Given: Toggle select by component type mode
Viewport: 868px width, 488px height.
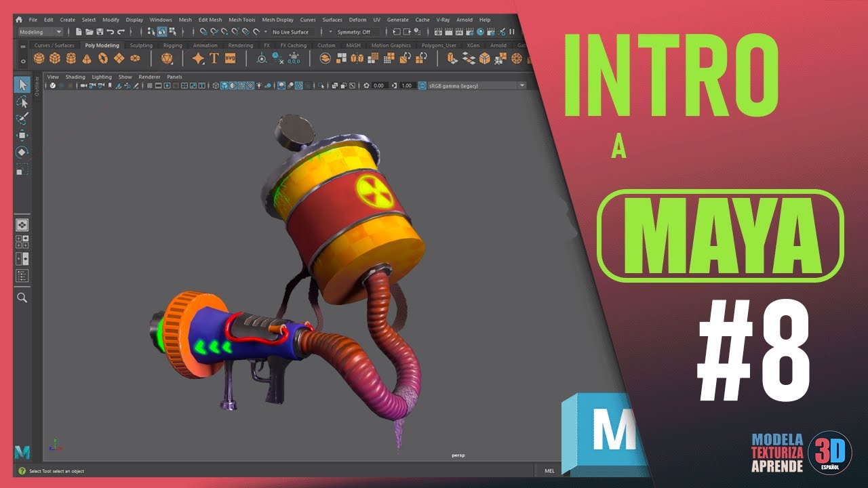Looking at the screenshot, I should (x=173, y=31).
